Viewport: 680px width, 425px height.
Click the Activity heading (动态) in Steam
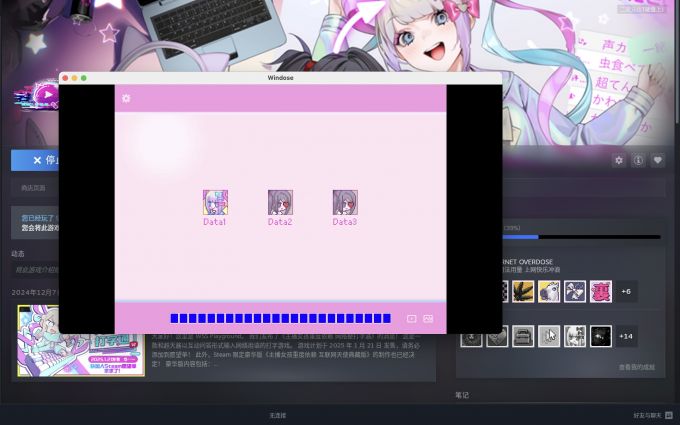pos(18,254)
